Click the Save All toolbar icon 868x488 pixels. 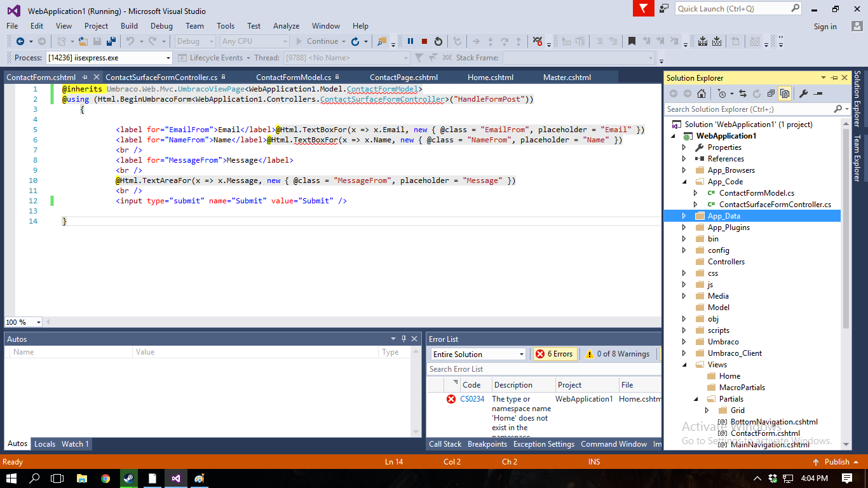point(111,41)
